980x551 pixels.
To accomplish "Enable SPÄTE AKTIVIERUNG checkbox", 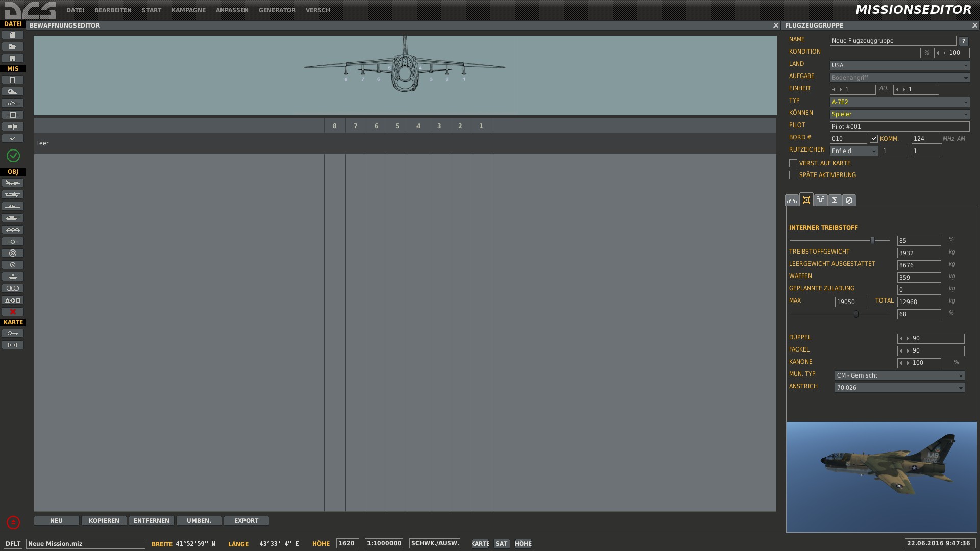I will 793,175.
